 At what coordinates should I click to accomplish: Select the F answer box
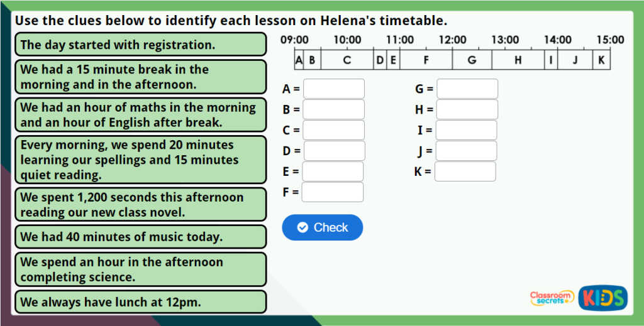[x=332, y=192]
